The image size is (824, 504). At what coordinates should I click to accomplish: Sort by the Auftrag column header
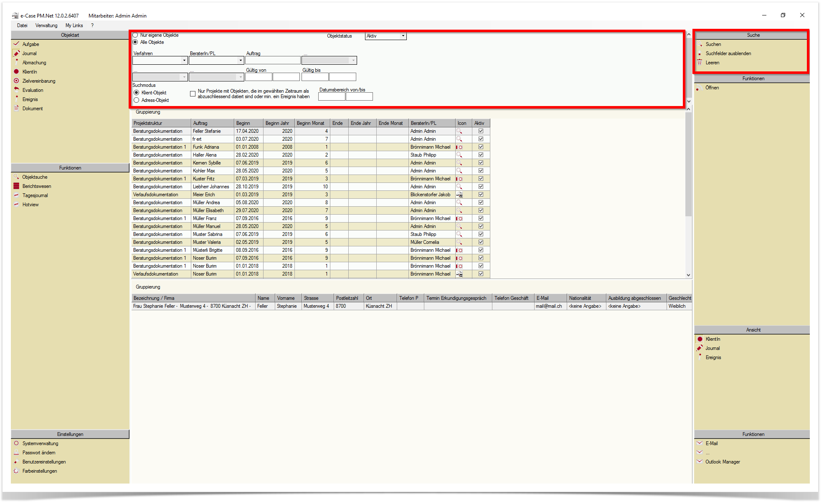[x=212, y=123]
